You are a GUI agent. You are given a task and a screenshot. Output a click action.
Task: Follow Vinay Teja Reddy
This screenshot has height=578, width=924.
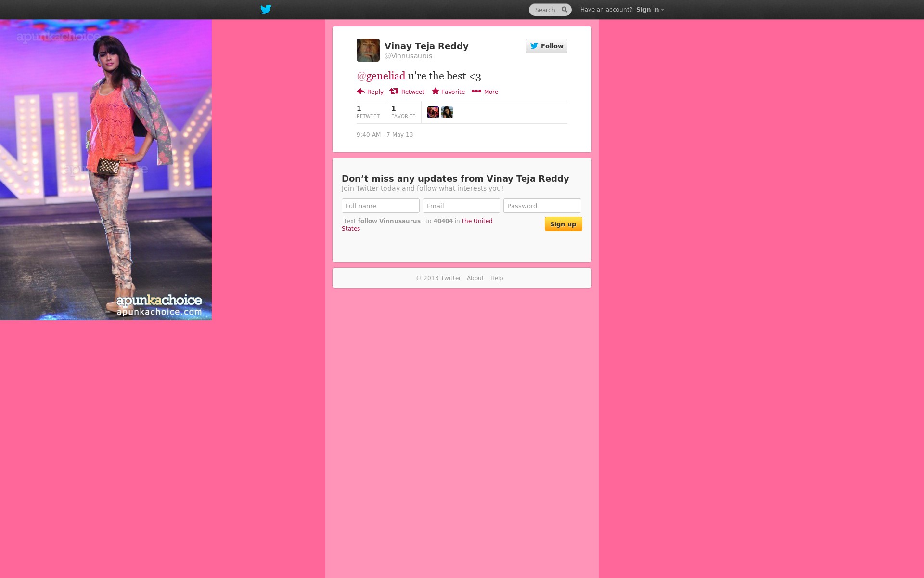coord(547,46)
